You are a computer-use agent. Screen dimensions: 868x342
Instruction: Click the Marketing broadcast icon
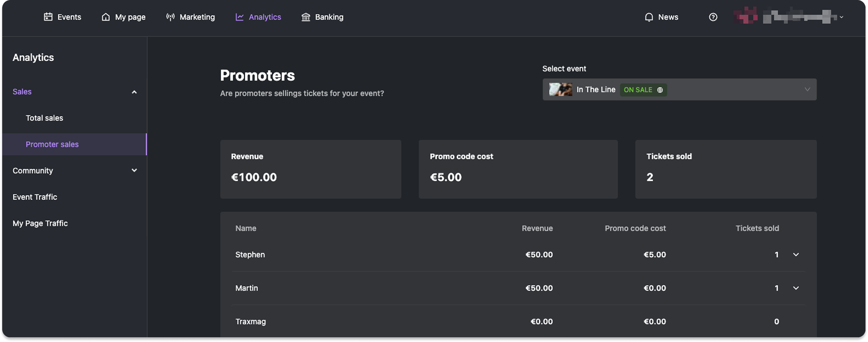[170, 17]
